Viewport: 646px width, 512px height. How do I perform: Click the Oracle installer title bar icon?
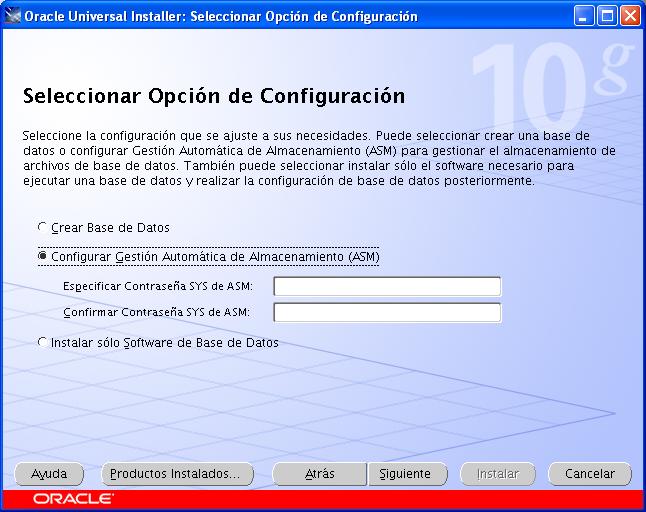pos(12,16)
